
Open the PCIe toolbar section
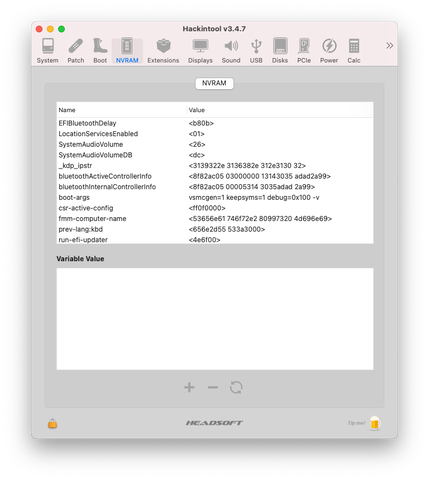304,50
